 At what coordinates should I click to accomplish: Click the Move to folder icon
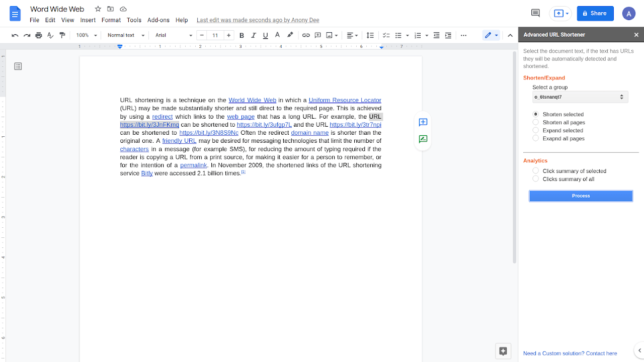(x=111, y=9)
